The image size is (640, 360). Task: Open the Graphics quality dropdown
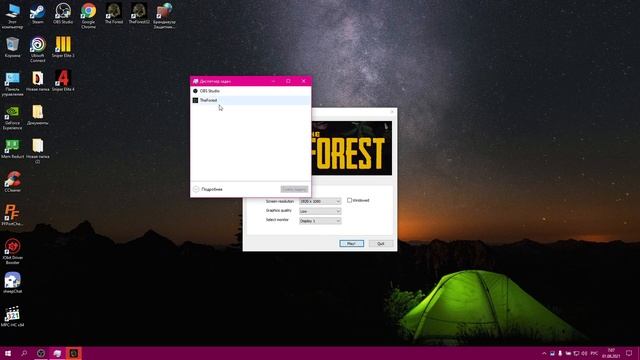coord(320,211)
